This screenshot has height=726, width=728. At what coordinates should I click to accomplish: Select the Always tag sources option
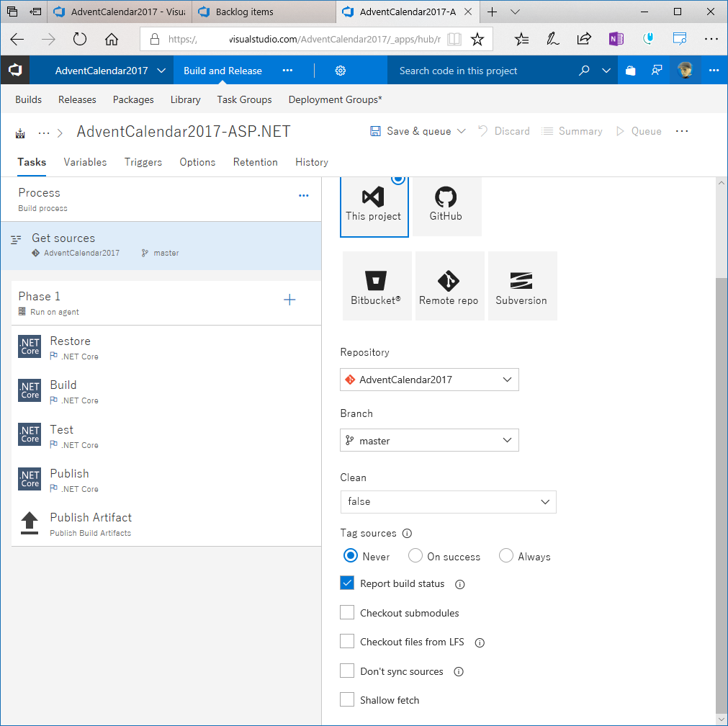click(505, 555)
